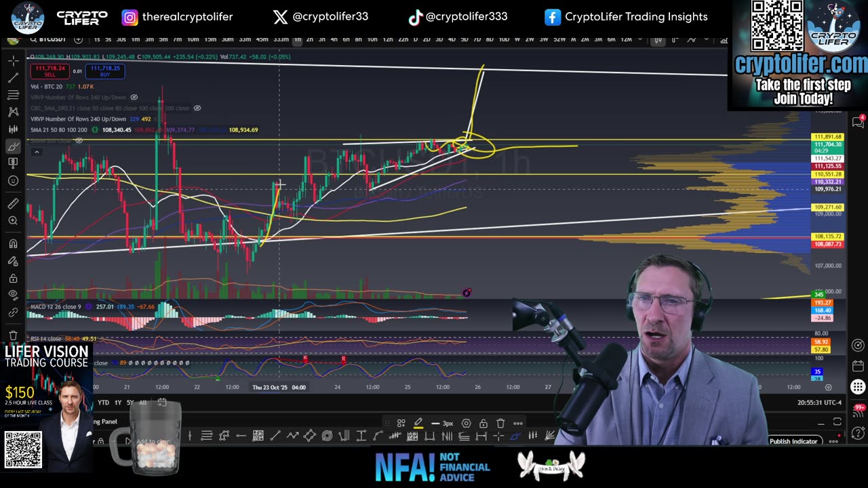Maximize the bottom panel

tap(837, 423)
